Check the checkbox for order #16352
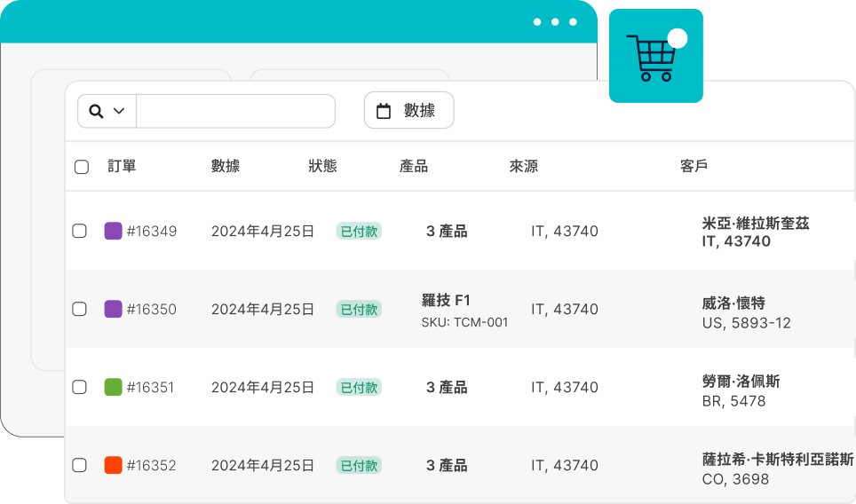Screen dimensions: 856x504 (x=79, y=465)
